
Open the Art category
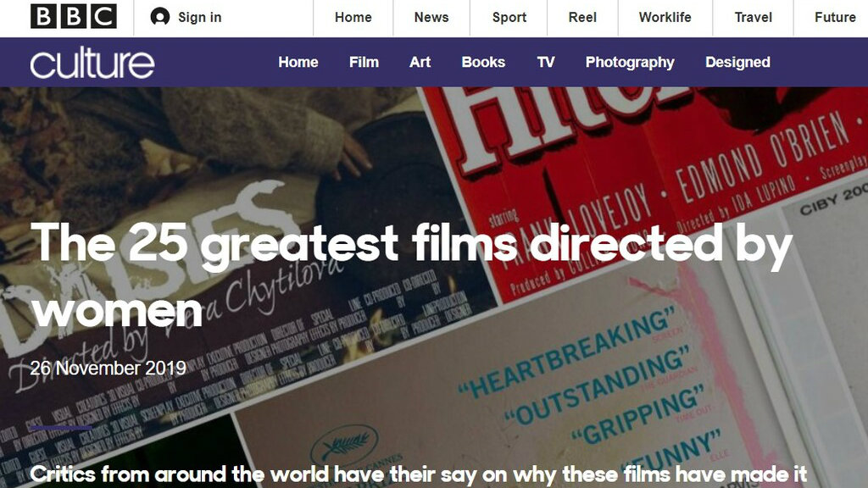click(420, 62)
